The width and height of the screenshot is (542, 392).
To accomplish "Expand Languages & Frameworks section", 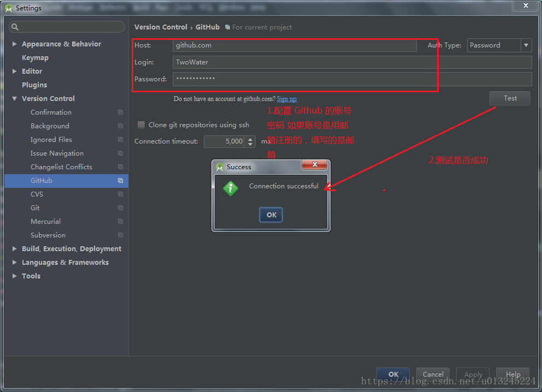I will pos(15,263).
